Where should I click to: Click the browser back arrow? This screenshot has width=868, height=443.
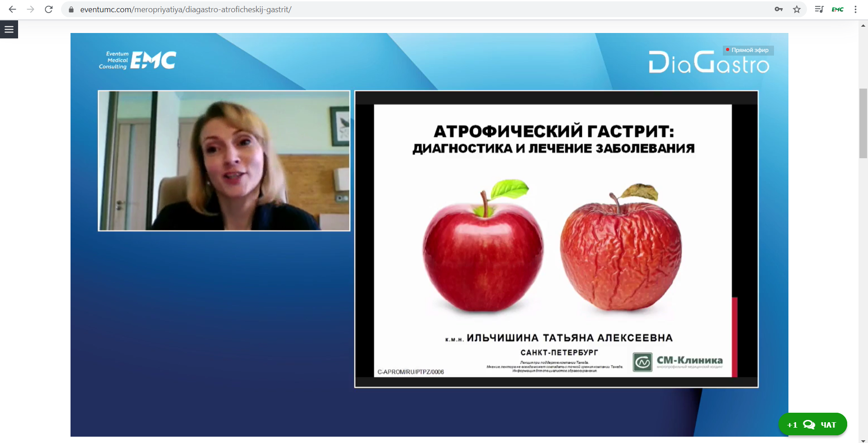click(12, 9)
